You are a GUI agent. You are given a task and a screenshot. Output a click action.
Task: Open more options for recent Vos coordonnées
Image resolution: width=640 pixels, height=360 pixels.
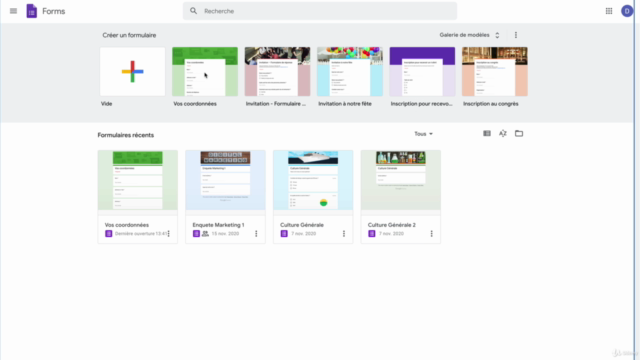coord(169,233)
